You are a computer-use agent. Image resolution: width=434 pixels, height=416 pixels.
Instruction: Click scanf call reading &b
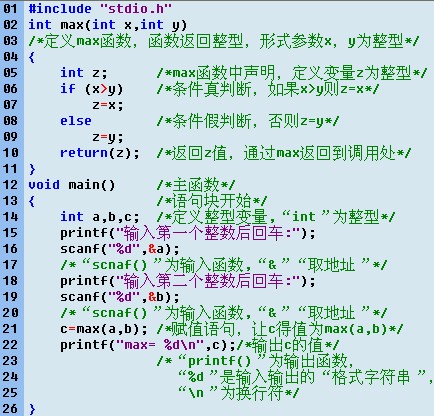(x=120, y=297)
